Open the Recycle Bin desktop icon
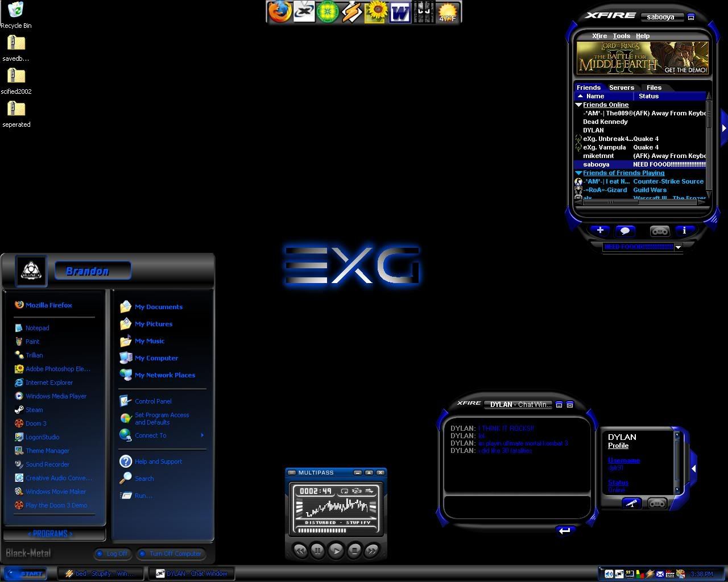The width and height of the screenshot is (728, 582). [16, 15]
